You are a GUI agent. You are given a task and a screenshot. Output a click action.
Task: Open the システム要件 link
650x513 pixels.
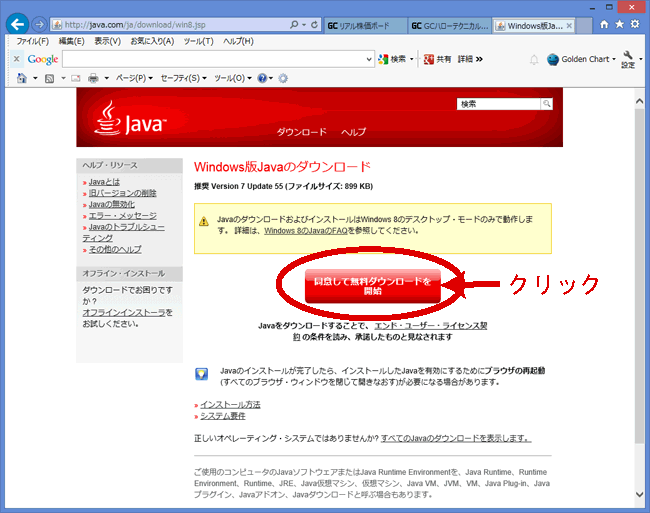tap(223, 416)
